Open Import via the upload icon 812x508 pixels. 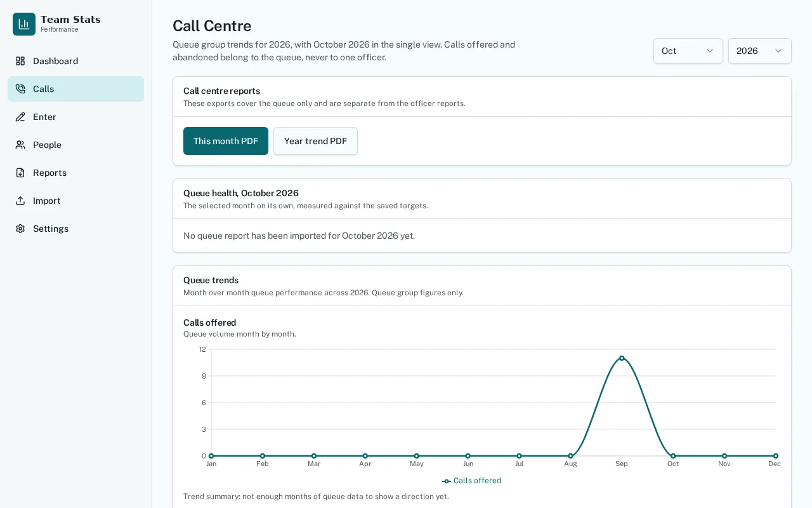20,201
